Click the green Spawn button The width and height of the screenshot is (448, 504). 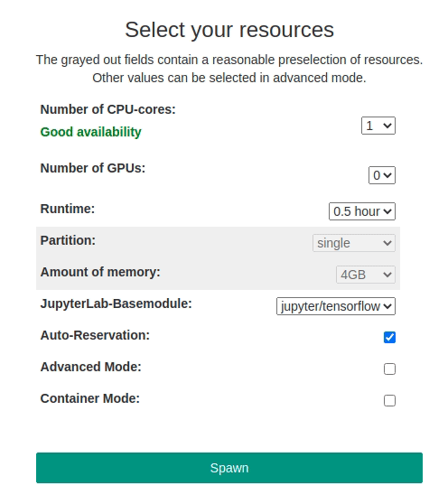[229, 468]
